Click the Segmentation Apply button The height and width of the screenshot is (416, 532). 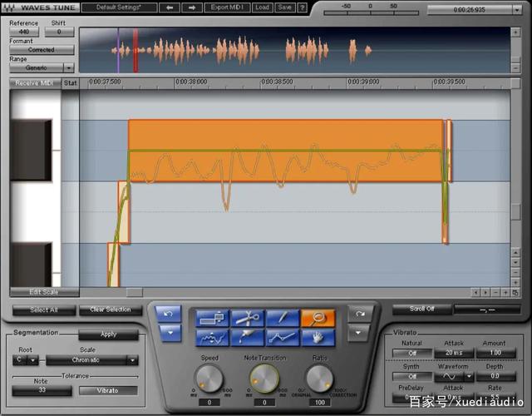[109, 334]
